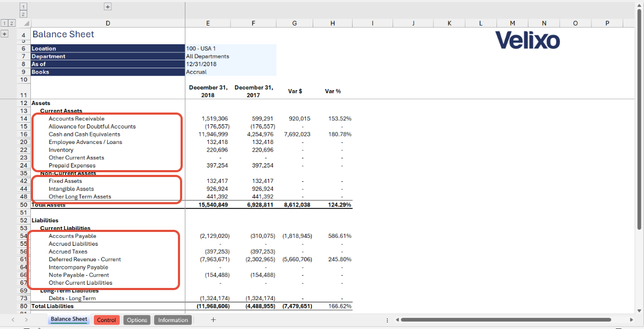Expand the column group with plus button above column D
The image size is (644, 329).
coord(108,7)
